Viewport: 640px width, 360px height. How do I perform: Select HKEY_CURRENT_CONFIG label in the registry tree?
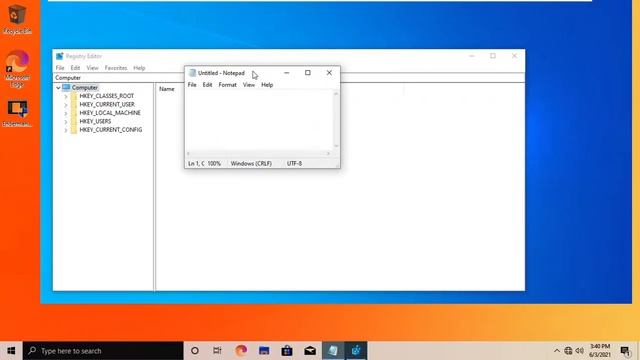click(x=111, y=130)
